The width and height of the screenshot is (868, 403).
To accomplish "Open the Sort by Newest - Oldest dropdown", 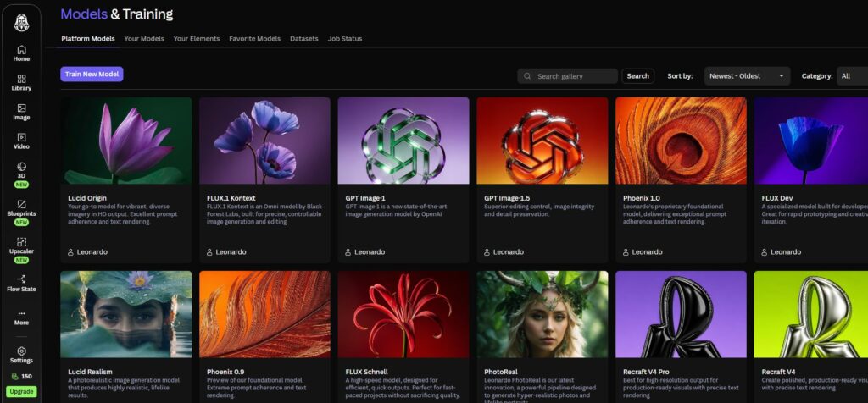I will click(747, 76).
